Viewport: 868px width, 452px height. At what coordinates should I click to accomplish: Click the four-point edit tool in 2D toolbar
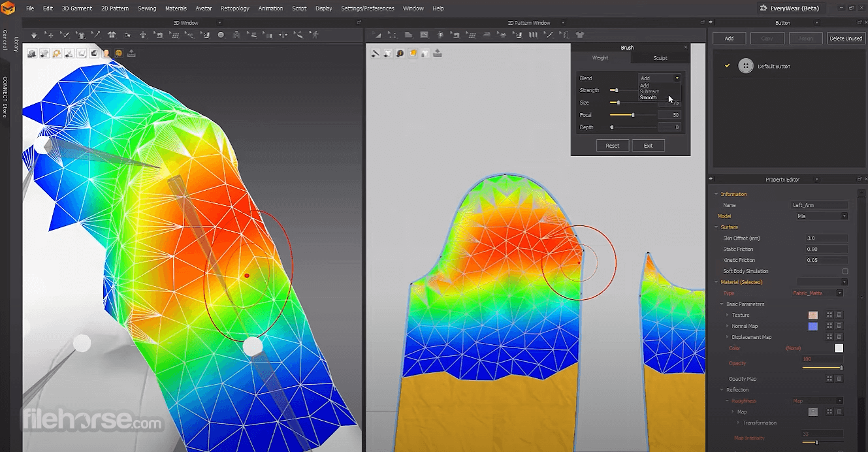click(392, 35)
